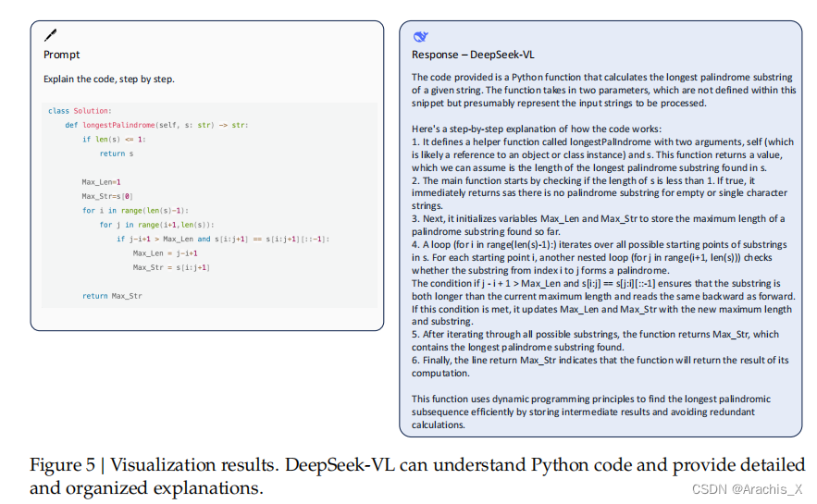Click step '1. It defines a helper function' line
Screen dimensions: 817x504
click(602, 141)
